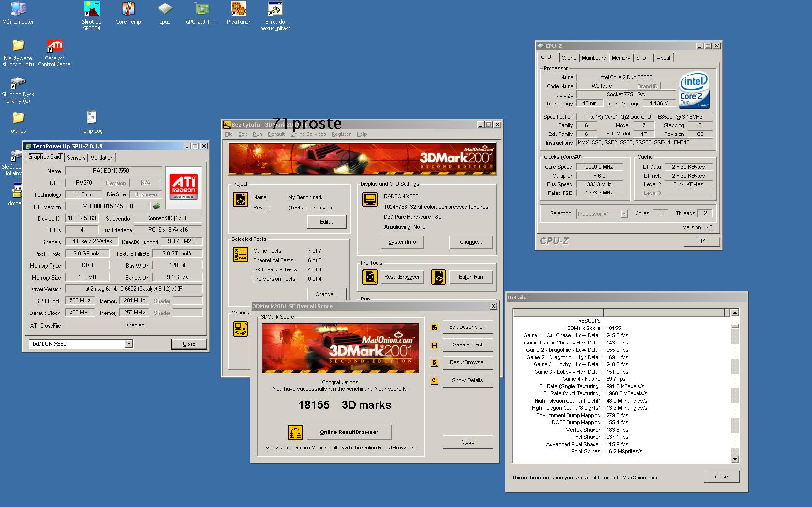This screenshot has width=812, height=508.
Task: Open the Memory tab in CPU-Z
Action: point(621,58)
